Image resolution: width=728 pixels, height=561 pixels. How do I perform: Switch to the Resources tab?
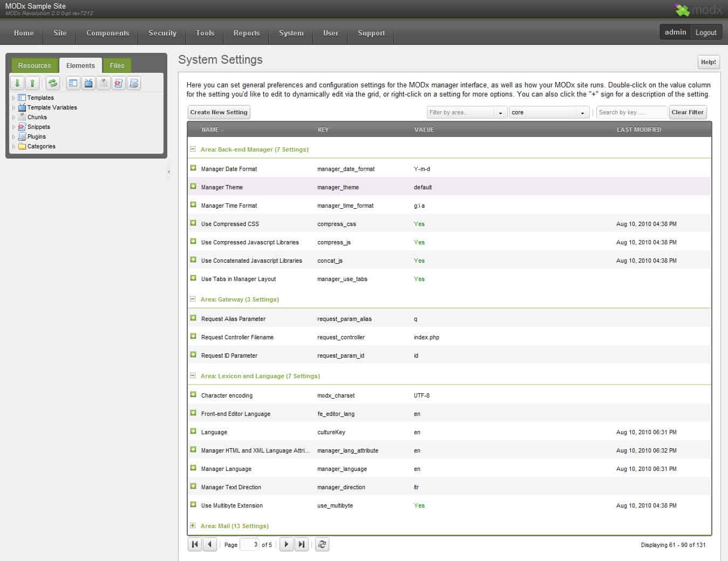tap(35, 65)
